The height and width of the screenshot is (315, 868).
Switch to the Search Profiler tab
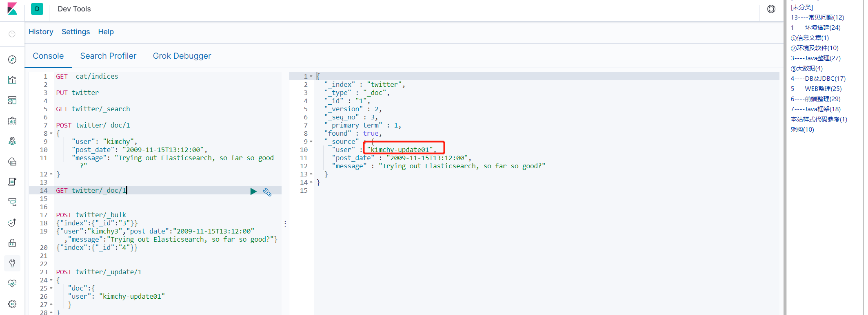(108, 56)
